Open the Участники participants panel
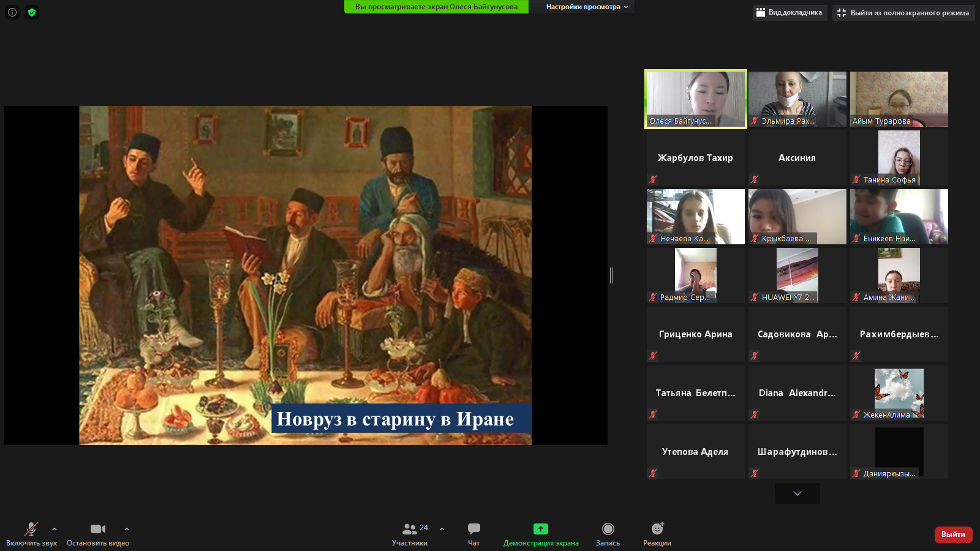 pos(410,534)
